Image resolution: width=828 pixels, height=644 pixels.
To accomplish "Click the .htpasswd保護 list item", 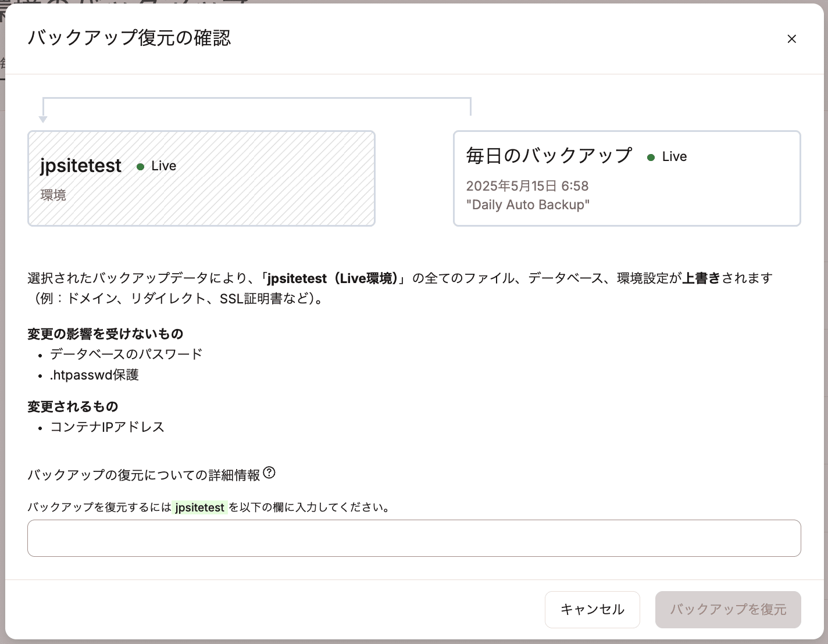I will [94, 375].
